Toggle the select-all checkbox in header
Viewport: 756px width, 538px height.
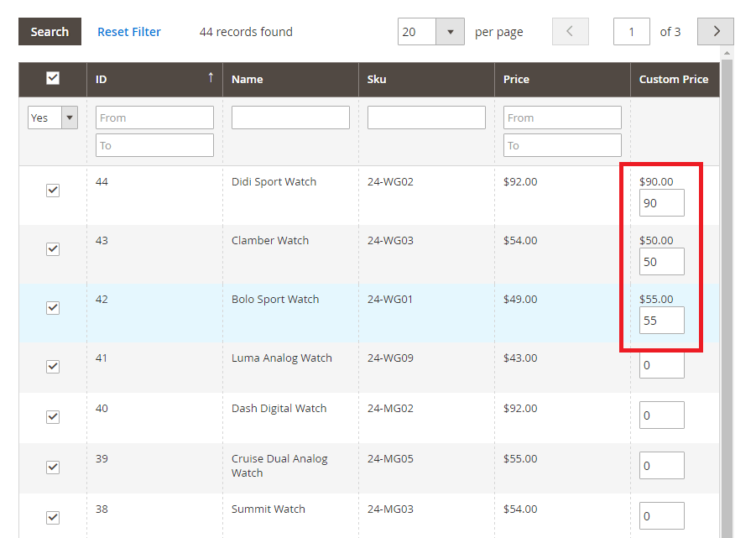[53, 78]
